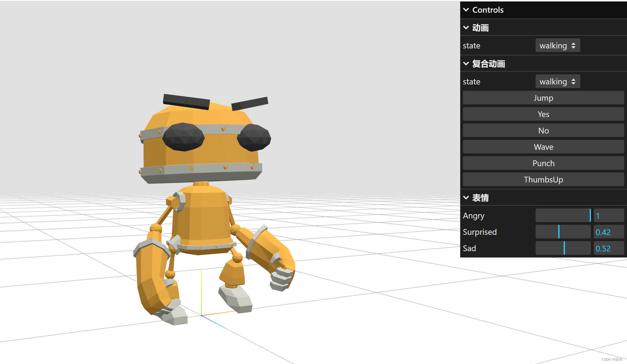This screenshot has height=364, width=627.
Task: Trigger the Yes animation button
Action: 543,114
